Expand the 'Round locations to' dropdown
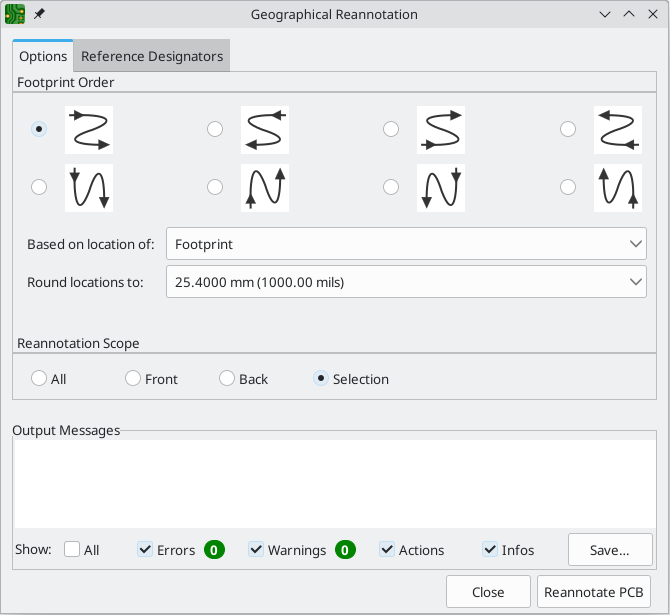Image resolution: width=670 pixels, height=615 pixels. pos(406,282)
